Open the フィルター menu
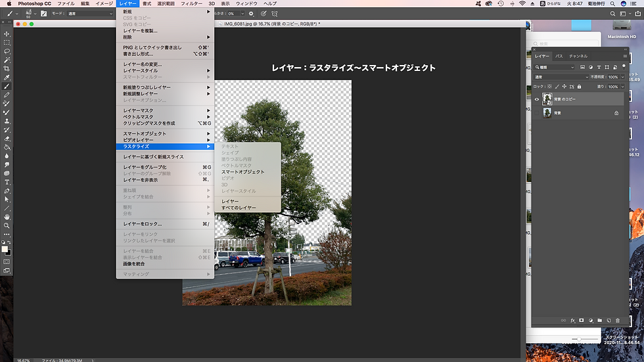This screenshot has width=644, height=362. click(191, 3)
